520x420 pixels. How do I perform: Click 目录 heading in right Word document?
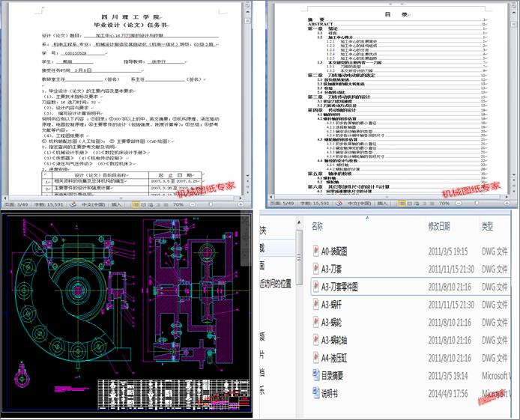pos(396,14)
